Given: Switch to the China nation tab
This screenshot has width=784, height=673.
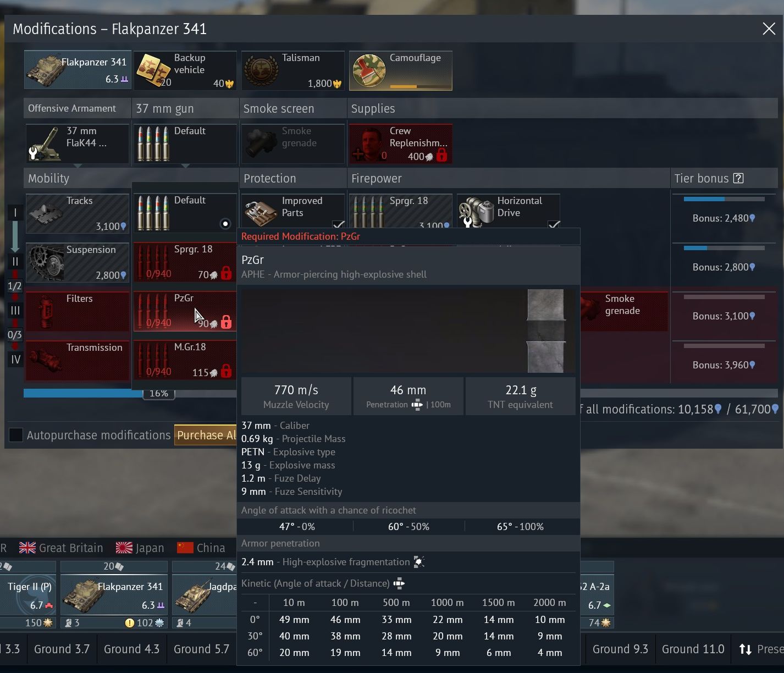Looking at the screenshot, I should tap(201, 548).
